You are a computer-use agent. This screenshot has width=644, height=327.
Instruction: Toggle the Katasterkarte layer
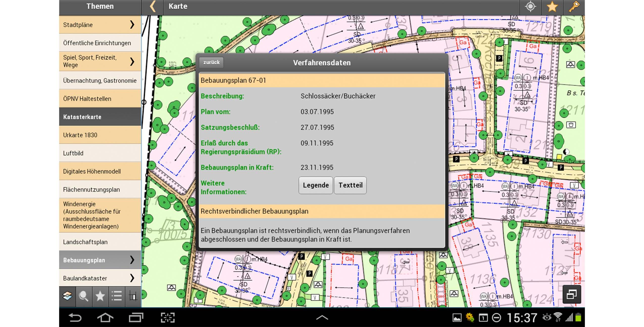tap(100, 117)
